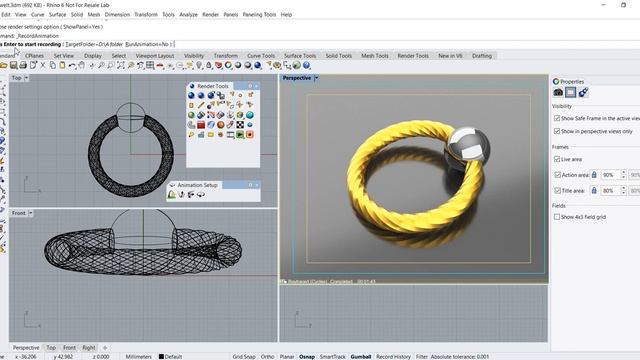Open the Top viewport title dropdown arrow
Image resolution: width=640 pixels, height=360 pixels.
click(27, 78)
